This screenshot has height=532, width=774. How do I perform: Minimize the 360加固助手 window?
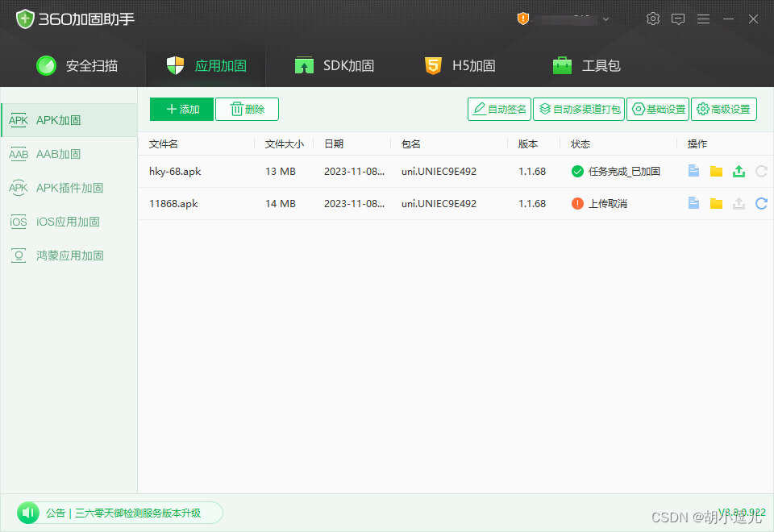point(728,19)
